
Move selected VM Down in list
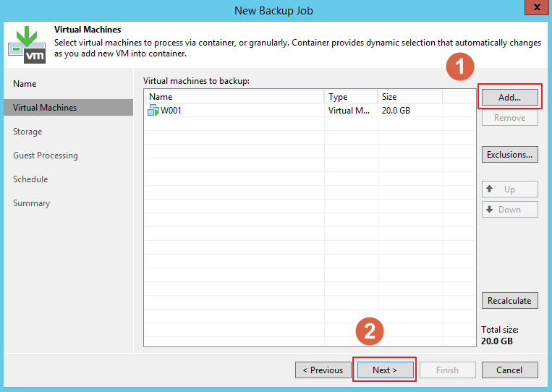coord(509,210)
